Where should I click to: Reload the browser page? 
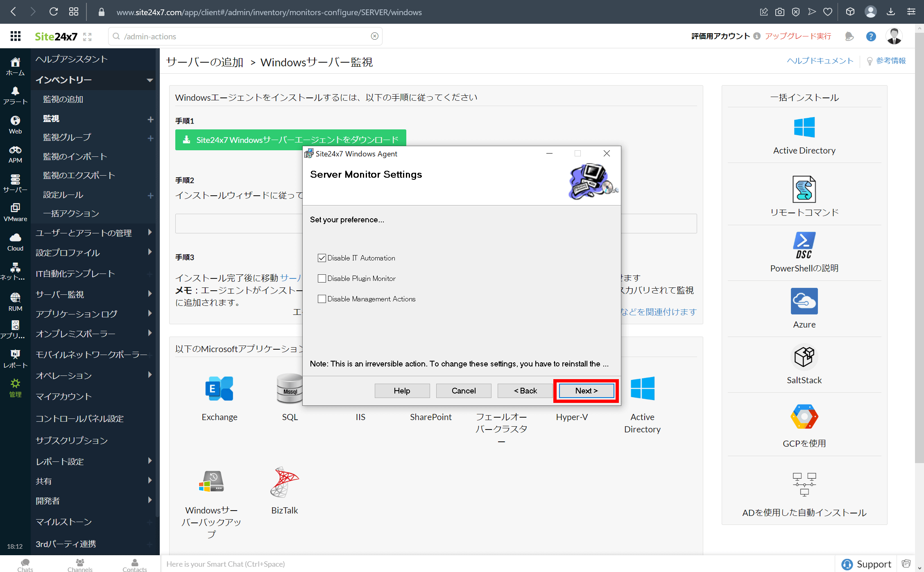point(53,12)
